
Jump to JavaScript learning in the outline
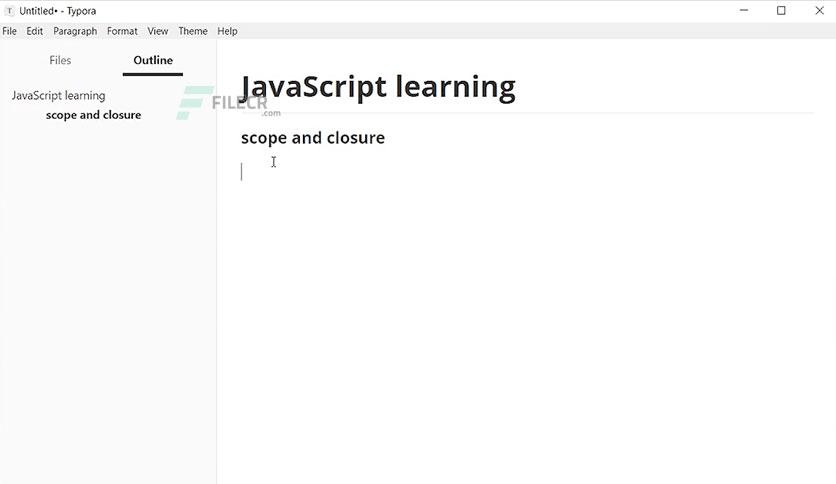click(59, 95)
